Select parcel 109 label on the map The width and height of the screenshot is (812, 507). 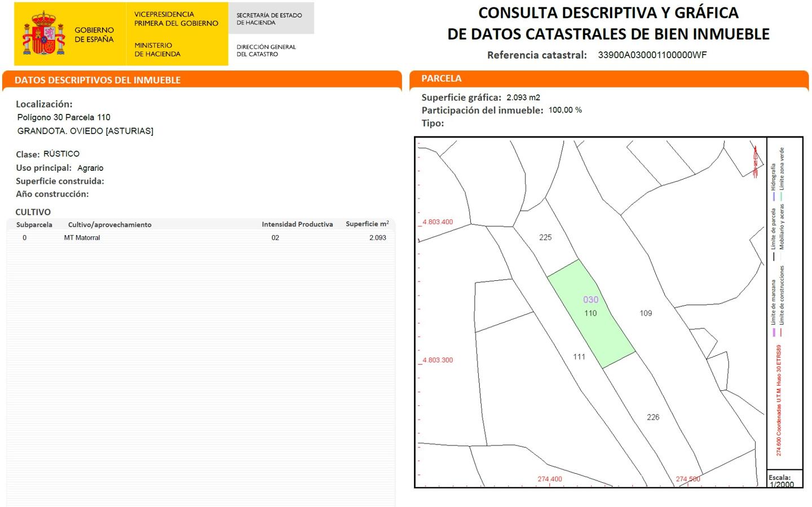tap(646, 313)
